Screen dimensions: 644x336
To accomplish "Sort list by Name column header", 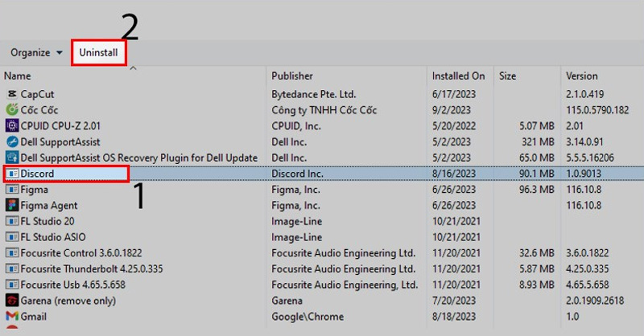I will (17, 76).
